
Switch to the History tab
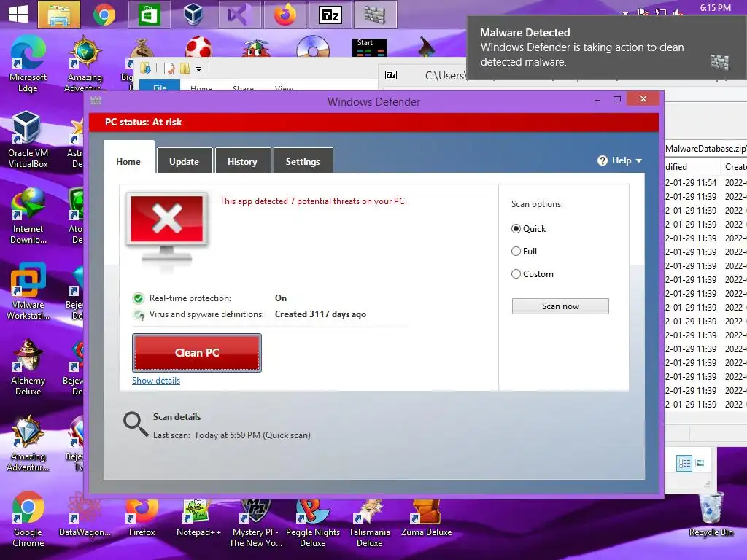242,161
